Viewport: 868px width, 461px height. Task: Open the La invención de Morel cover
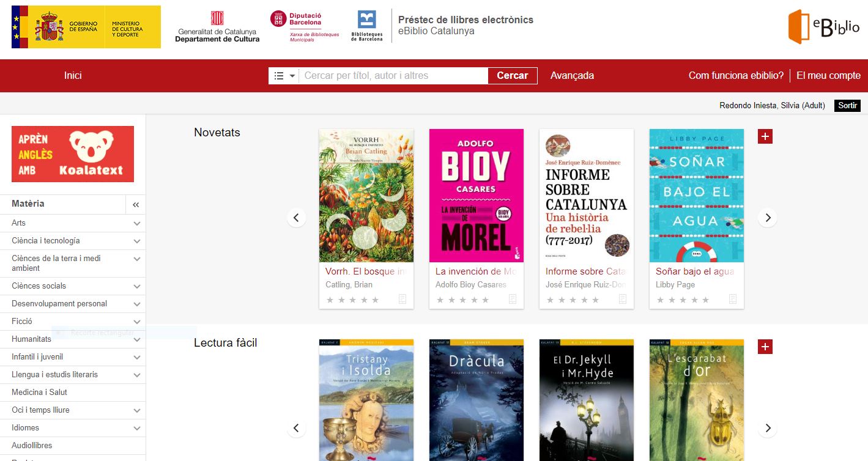coord(477,196)
